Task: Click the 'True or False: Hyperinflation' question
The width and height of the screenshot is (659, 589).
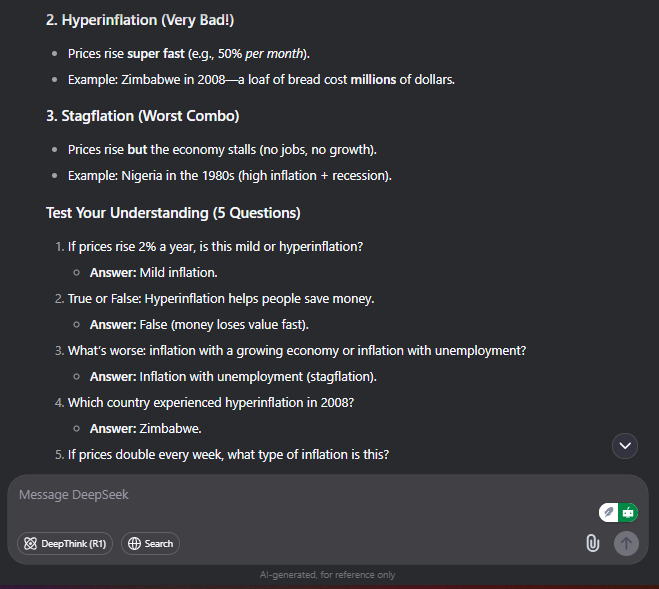Action: [x=221, y=298]
